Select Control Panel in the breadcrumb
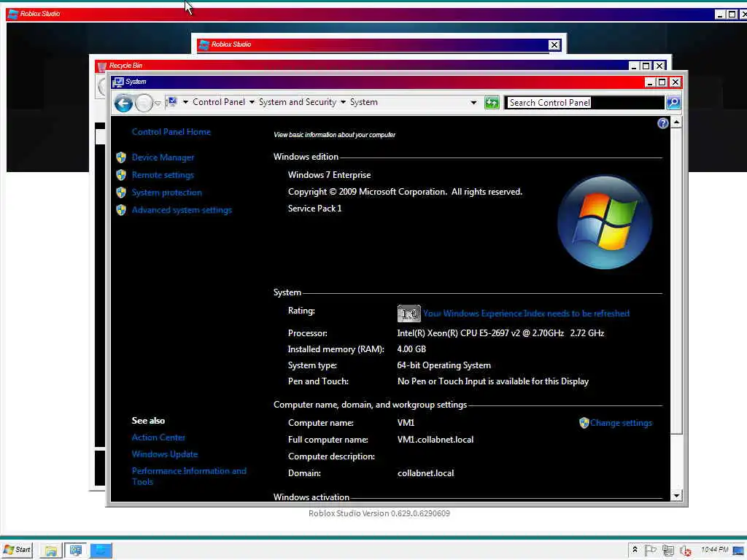747x560 pixels. pos(219,102)
